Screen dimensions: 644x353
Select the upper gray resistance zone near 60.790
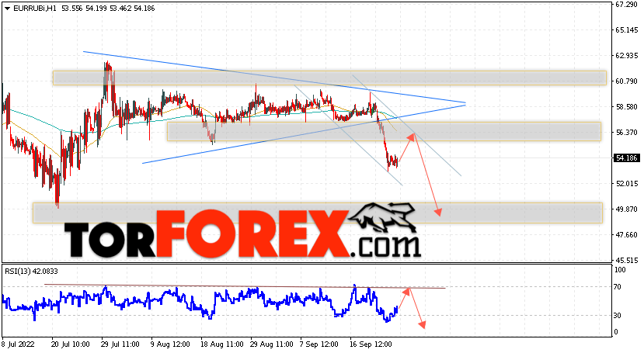[329, 78]
